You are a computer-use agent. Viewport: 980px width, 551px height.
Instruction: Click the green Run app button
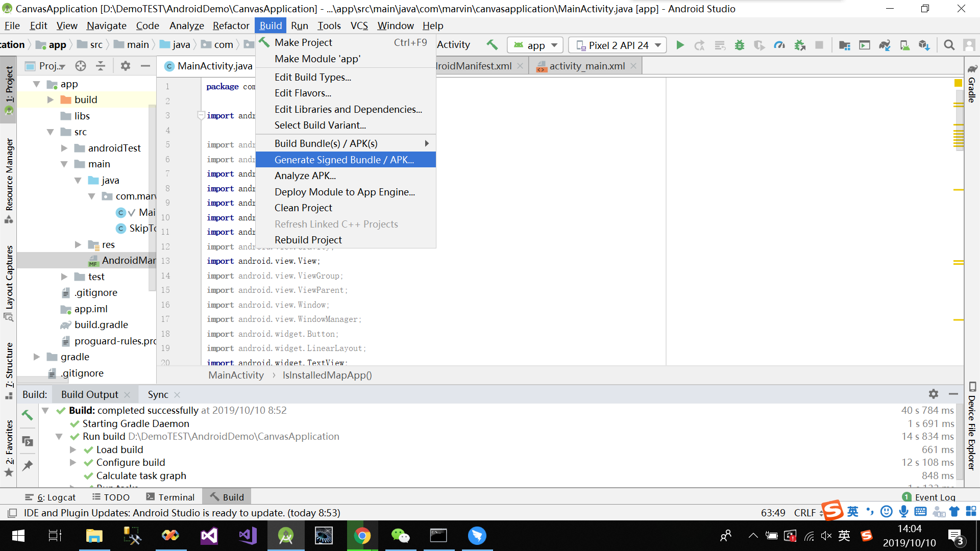[680, 45]
